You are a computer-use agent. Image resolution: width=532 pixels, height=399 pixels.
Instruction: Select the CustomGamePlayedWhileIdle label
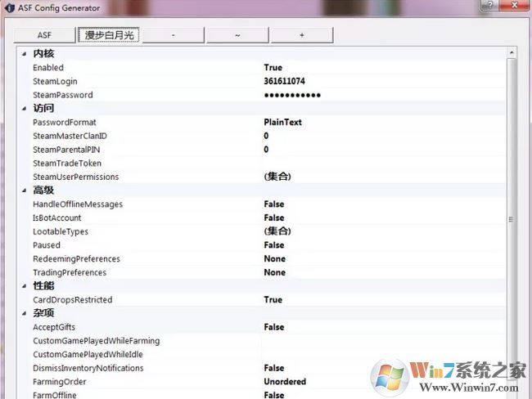click(x=88, y=355)
